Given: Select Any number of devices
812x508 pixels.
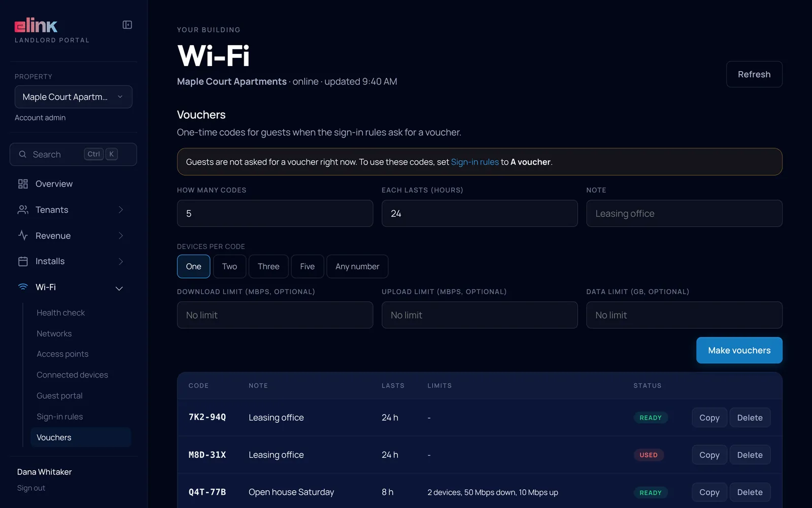Looking at the screenshot, I should [357, 266].
